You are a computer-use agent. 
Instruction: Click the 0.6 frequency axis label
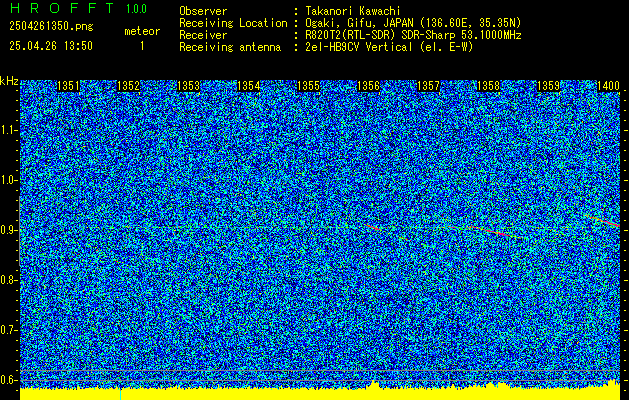point(8,380)
